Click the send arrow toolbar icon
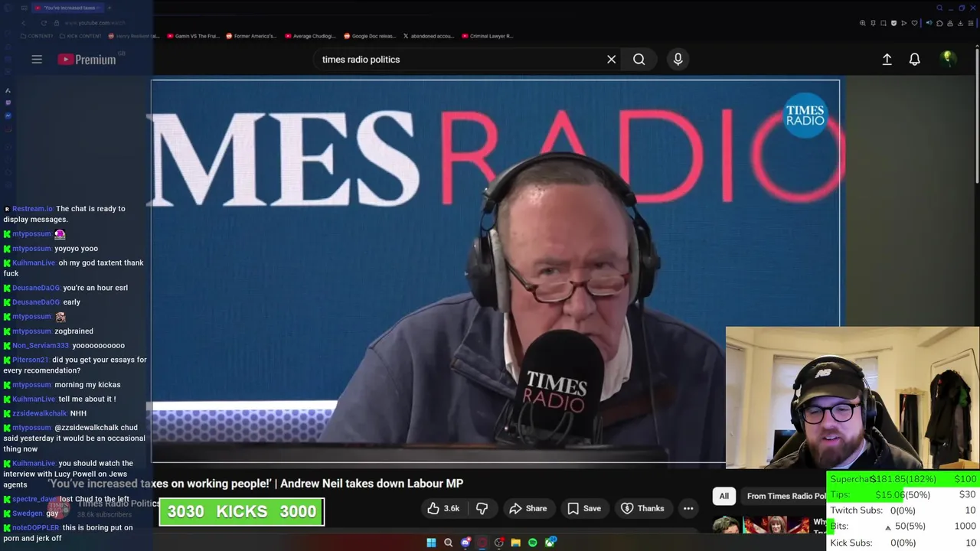 pos(903,23)
